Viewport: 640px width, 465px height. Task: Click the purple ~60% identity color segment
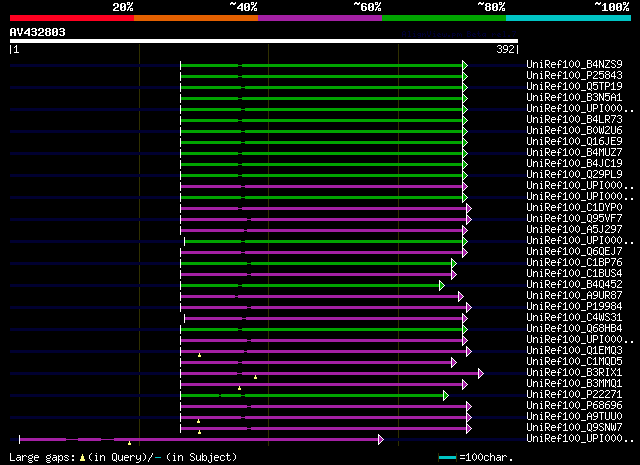coord(320,18)
